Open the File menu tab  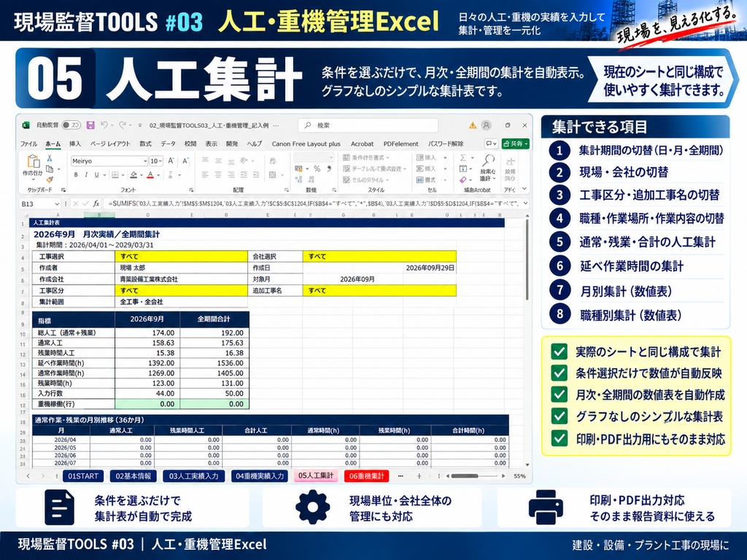28,144
